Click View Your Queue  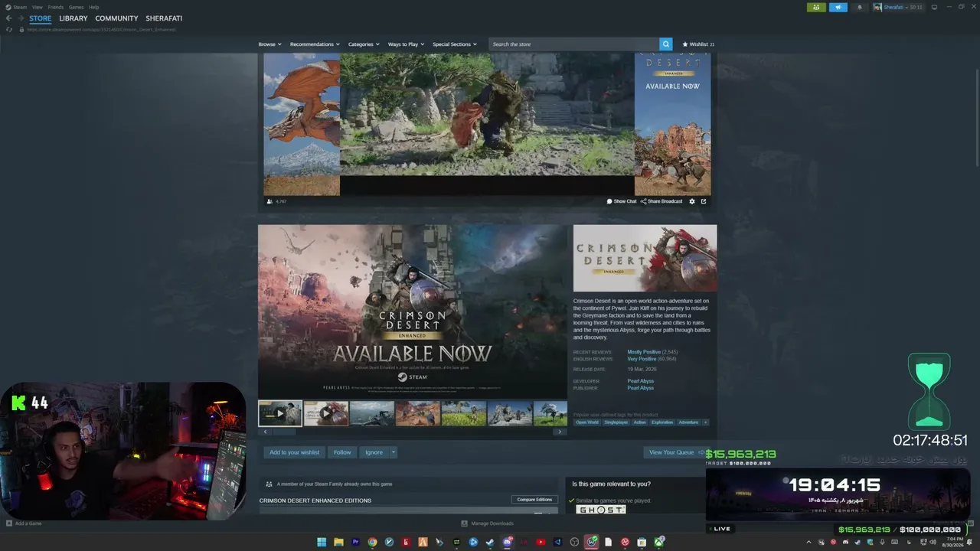pyautogui.click(x=675, y=452)
